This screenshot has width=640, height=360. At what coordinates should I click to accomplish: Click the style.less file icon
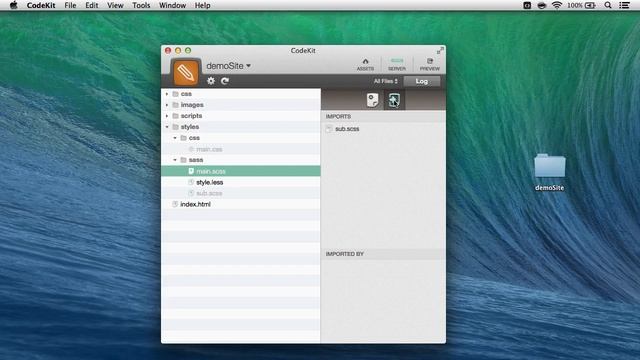(191, 182)
